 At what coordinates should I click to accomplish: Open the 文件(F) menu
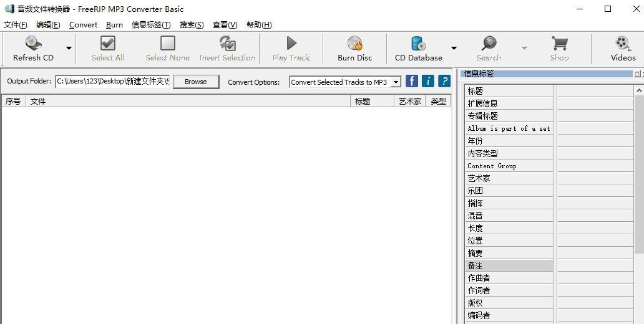point(15,24)
